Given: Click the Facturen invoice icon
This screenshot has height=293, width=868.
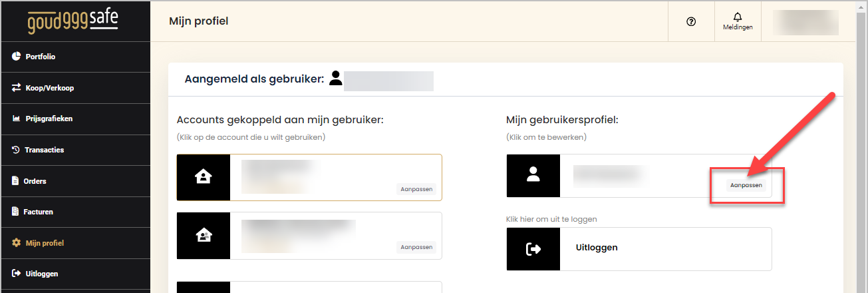Looking at the screenshot, I should [x=16, y=212].
